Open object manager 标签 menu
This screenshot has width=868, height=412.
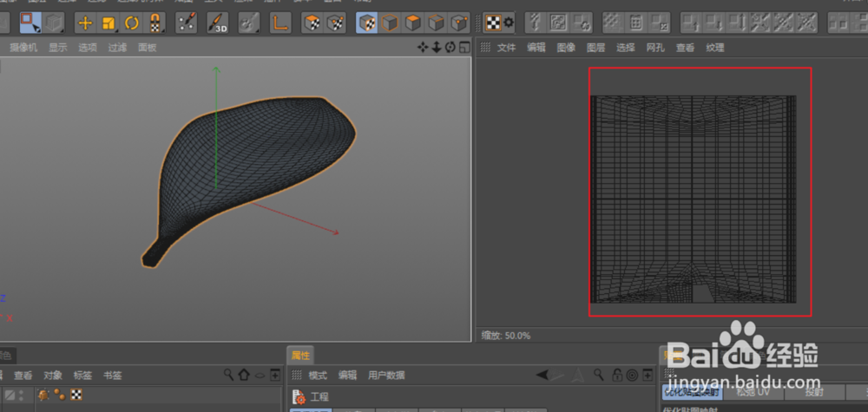pyautogui.click(x=83, y=376)
